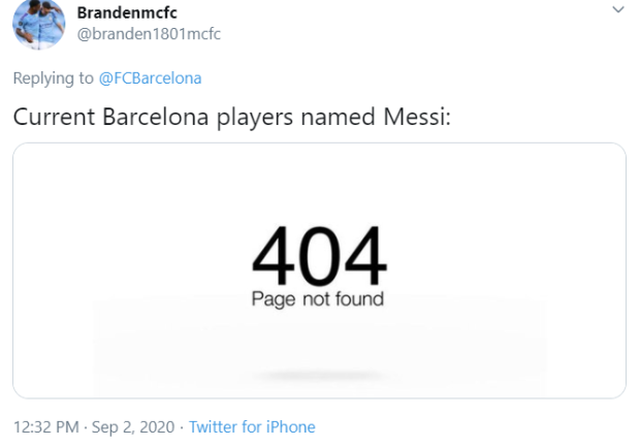Click Brandenmcfc's profile avatar picture
This screenshot has height=447, width=640.
point(35,25)
